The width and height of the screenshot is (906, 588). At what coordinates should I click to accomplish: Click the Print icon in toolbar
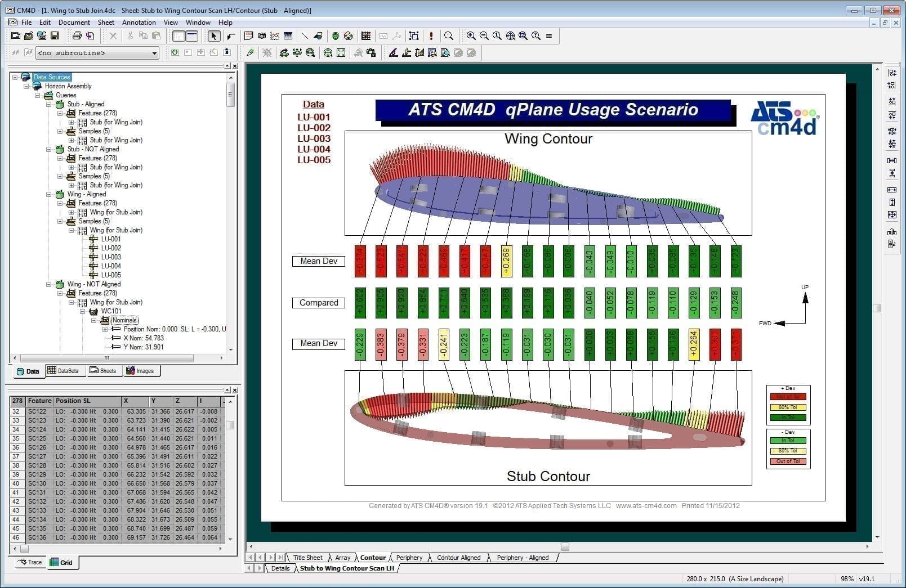tap(77, 36)
